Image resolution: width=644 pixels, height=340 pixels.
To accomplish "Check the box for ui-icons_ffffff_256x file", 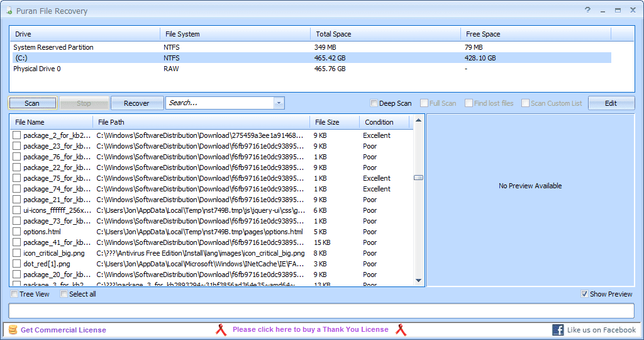I will [16, 210].
